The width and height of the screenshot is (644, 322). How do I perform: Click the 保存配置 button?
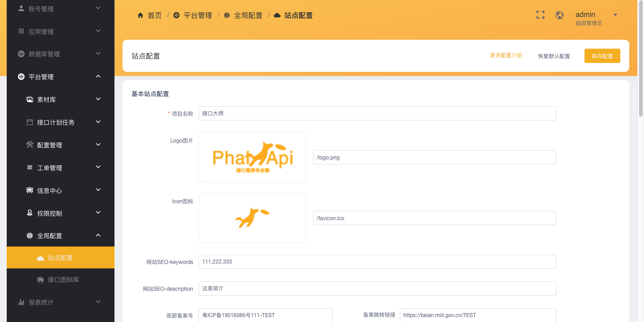click(x=602, y=56)
